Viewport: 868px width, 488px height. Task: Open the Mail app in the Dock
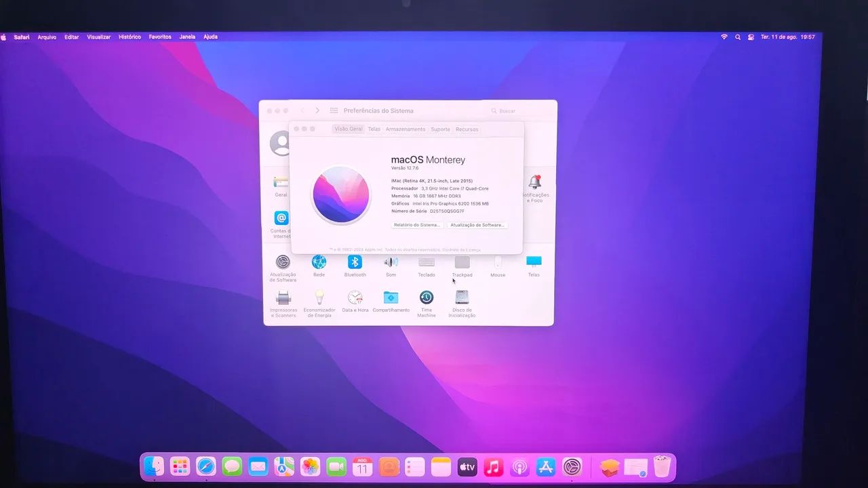[x=258, y=466]
